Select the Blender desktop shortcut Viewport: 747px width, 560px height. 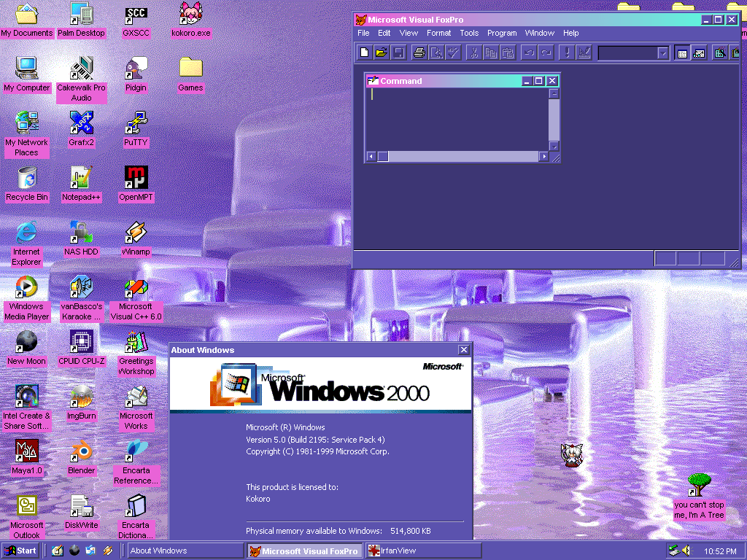point(81,452)
